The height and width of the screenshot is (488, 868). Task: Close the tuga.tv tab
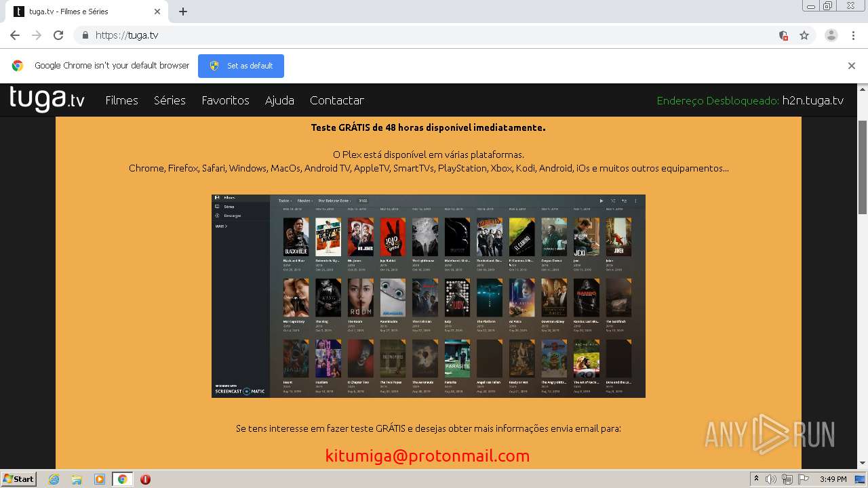(157, 12)
